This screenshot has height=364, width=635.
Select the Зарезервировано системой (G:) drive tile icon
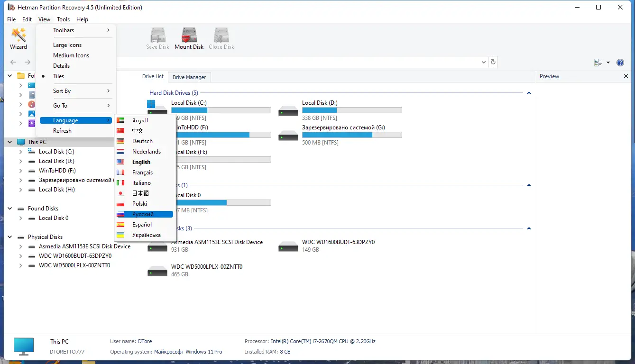pyautogui.click(x=288, y=135)
